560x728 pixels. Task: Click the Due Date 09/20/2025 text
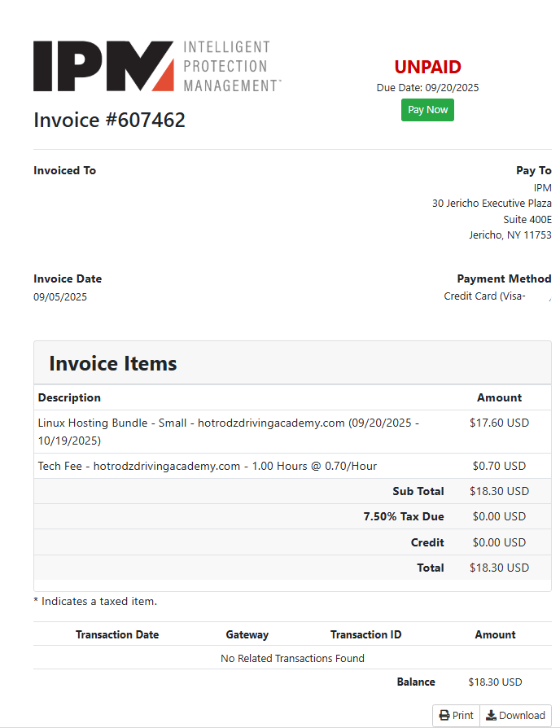click(427, 87)
